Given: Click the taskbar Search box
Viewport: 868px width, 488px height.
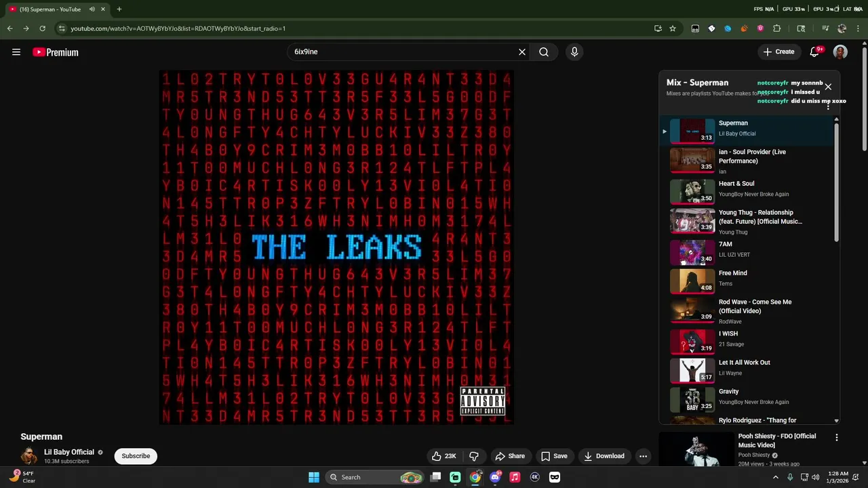Looking at the screenshot, I should point(376,477).
